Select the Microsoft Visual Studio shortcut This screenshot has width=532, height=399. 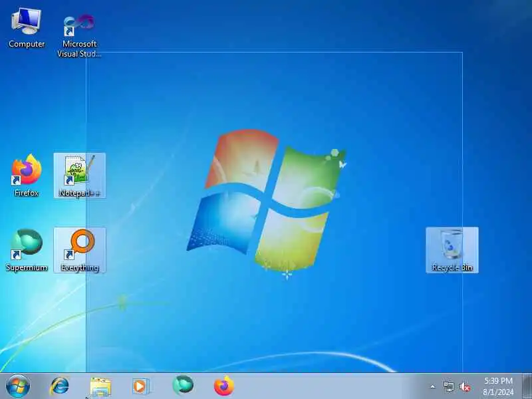coord(79,35)
